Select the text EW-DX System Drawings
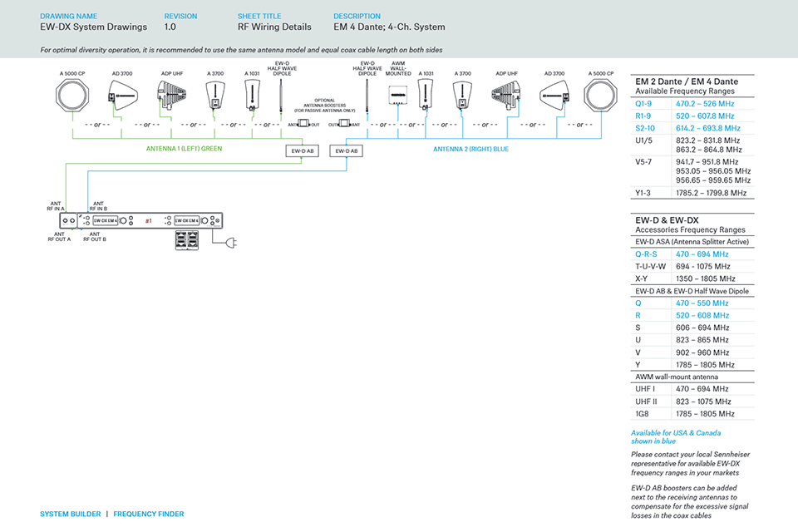The width and height of the screenshot is (798, 532). (x=94, y=27)
